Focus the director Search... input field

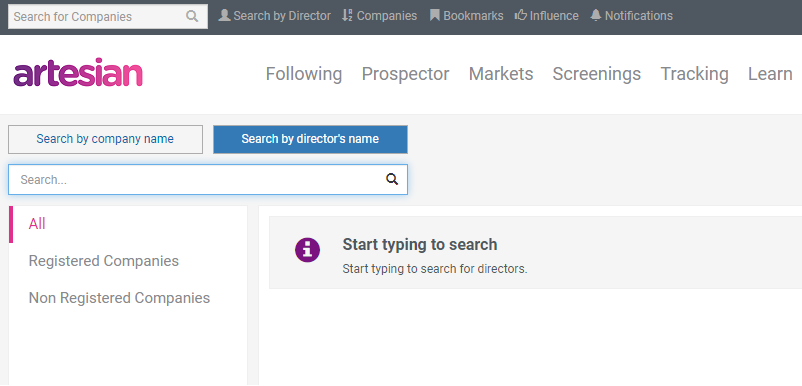(208, 179)
